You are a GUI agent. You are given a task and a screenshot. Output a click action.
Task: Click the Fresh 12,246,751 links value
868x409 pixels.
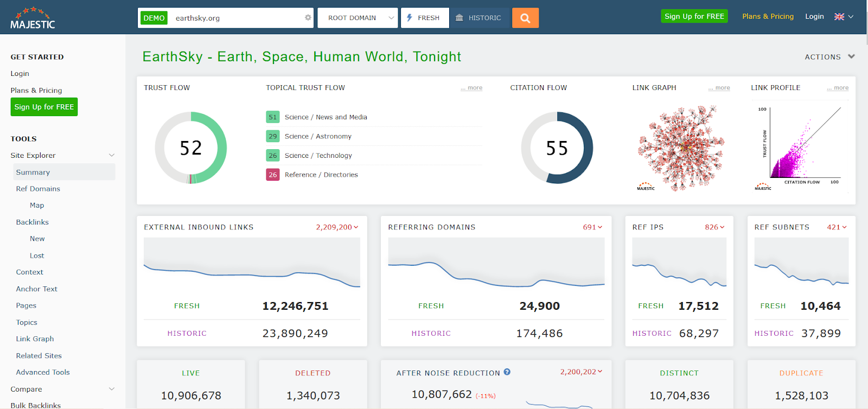tap(295, 306)
